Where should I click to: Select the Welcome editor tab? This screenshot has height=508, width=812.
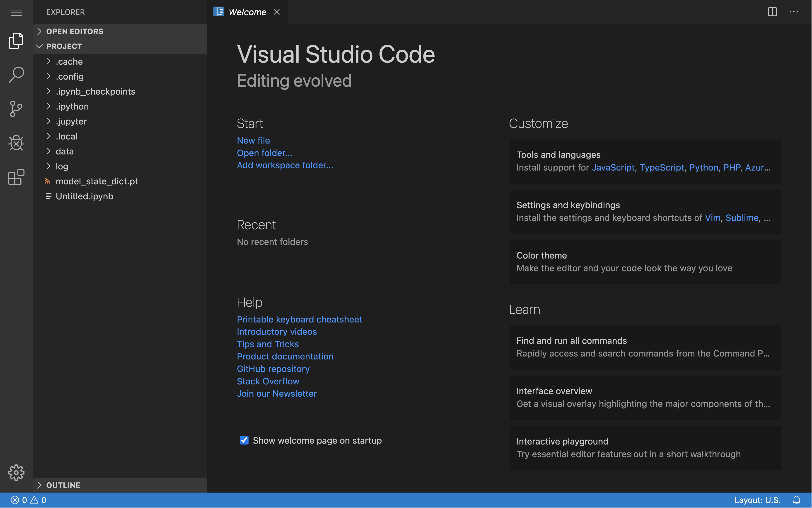(247, 12)
